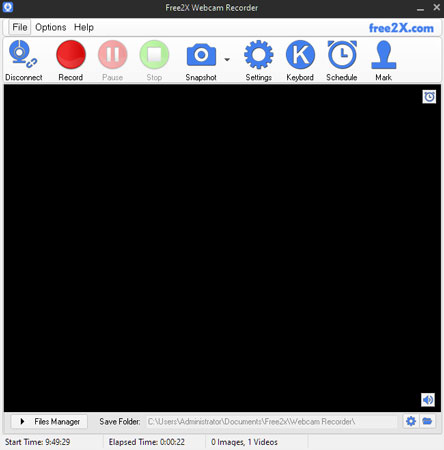Open the Schedule clock icon
This screenshot has width=444, height=450.
coord(342,54)
